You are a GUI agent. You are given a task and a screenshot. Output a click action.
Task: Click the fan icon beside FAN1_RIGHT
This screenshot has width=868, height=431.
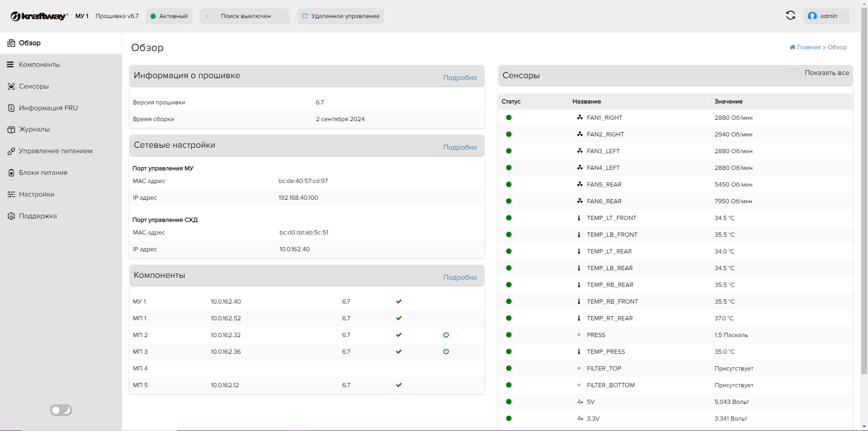tap(580, 117)
